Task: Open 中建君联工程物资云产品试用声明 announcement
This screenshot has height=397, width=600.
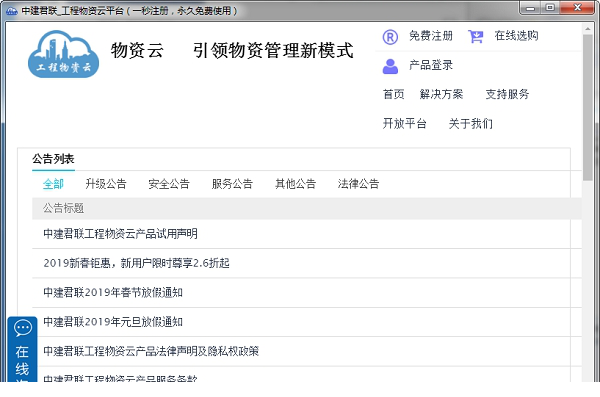Action: 120,234
